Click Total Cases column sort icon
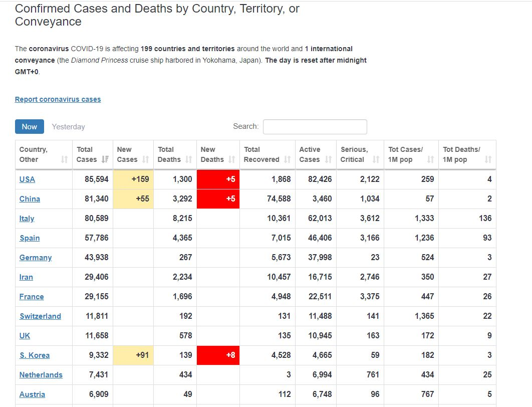 [x=105, y=159]
